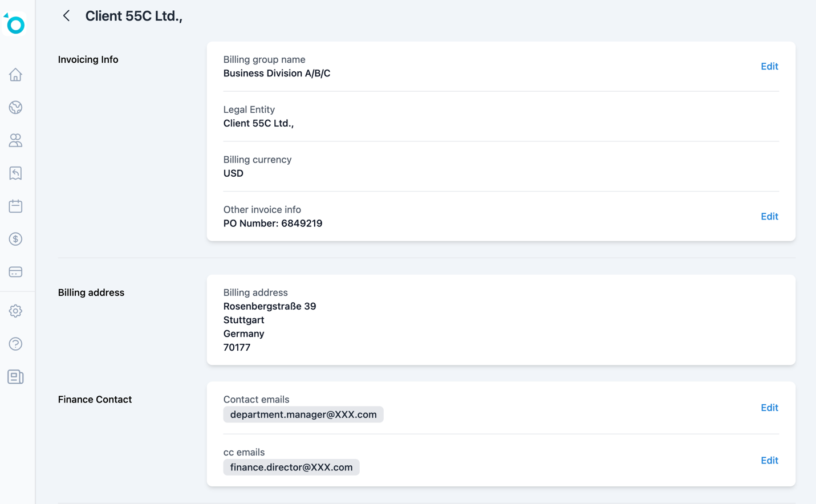Viewport: 816px width, 504px height.
Task: Open the newspaper icon in sidebar
Action: point(15,377)
